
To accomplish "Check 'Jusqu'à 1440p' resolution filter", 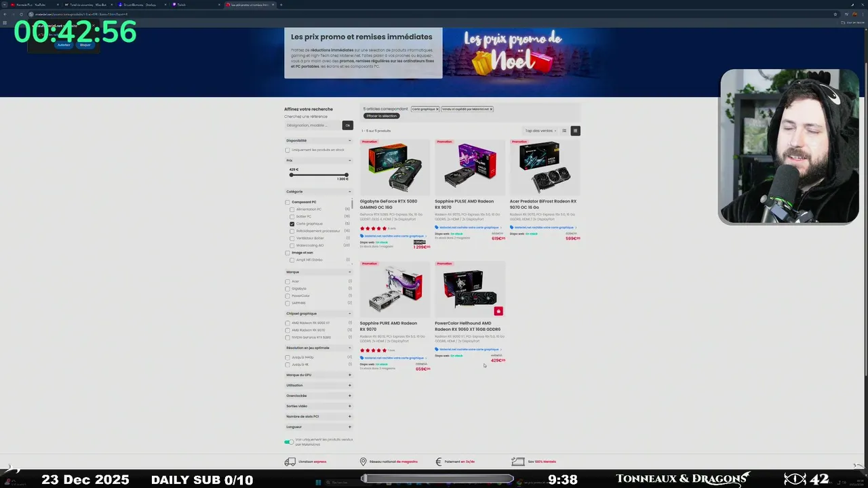I will click(x=288, y=357).
